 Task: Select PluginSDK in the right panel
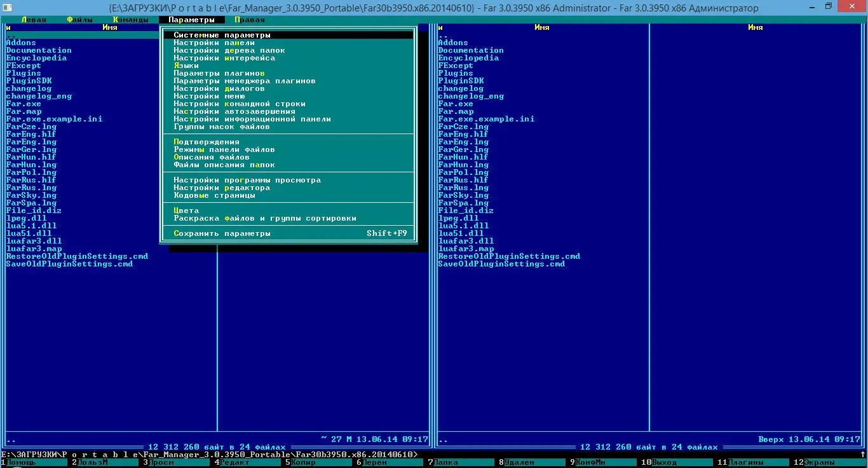(x=461, y=81)
